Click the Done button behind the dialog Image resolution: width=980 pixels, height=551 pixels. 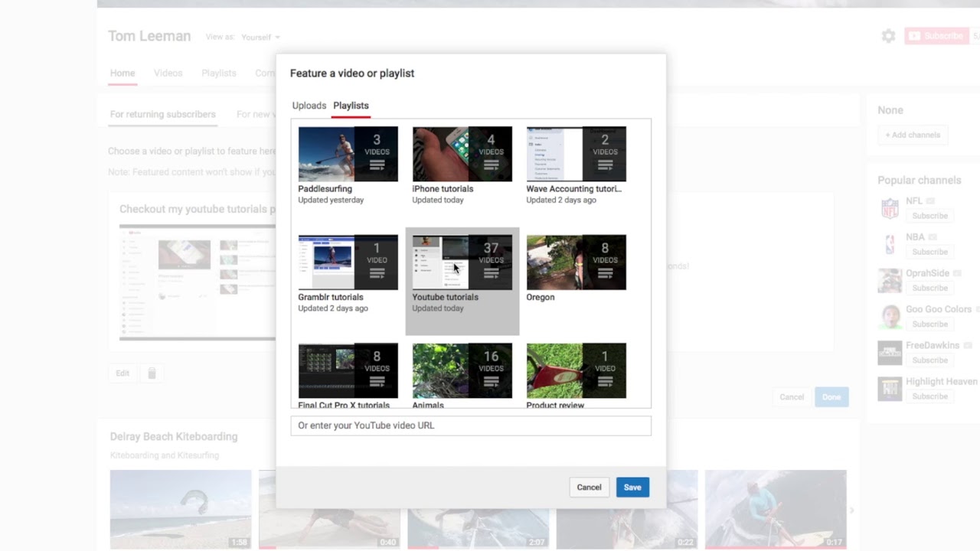click(x=831, y=397)
